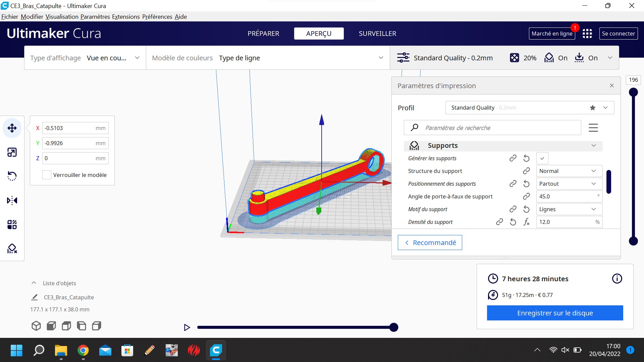The width and height of the screenshot is (644, 362).
Task: Open Per Model Settings tool
Action: (x=12, y=225)
